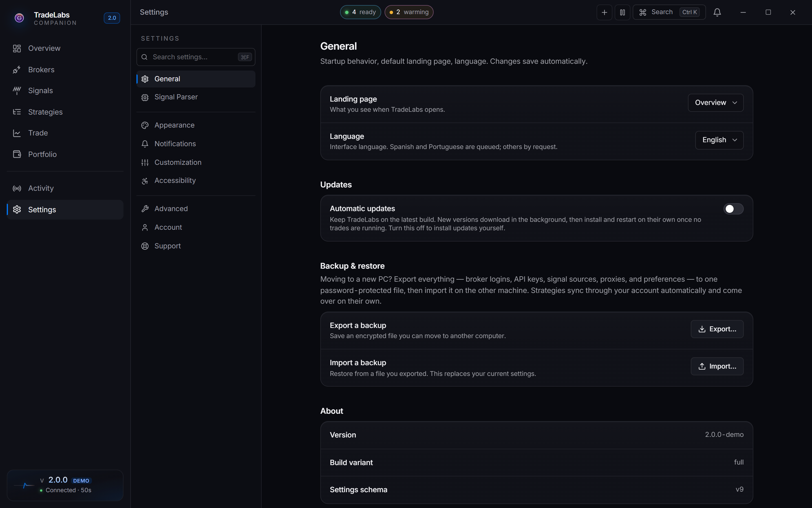The image size is (812, 508).
Task: Click the Portfolio wallet icon
Action: [17, 154]
